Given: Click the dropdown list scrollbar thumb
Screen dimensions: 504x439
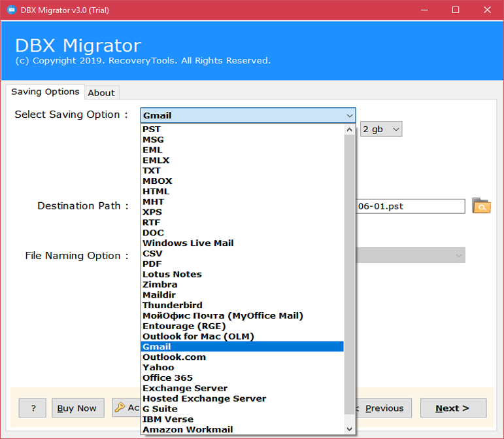Looking at the screenshot, I should pyautogui.click(x=349, y=274).
